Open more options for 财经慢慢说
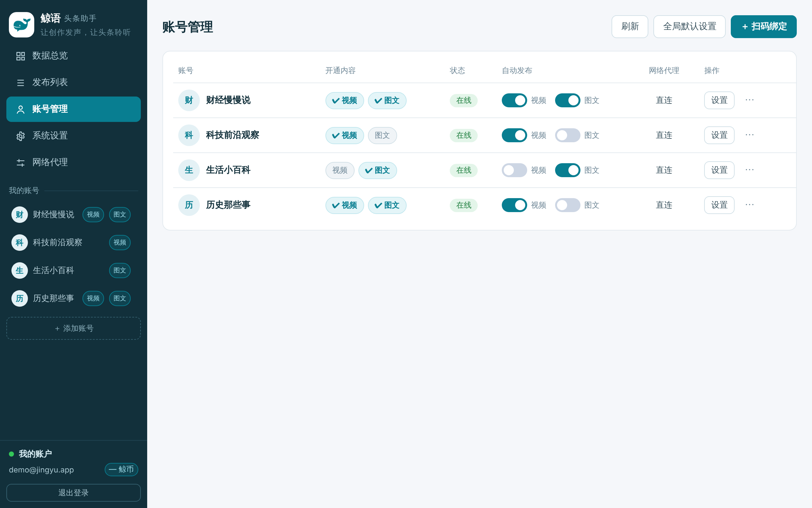Screen dimensions: 812x508 click(750, 100)
